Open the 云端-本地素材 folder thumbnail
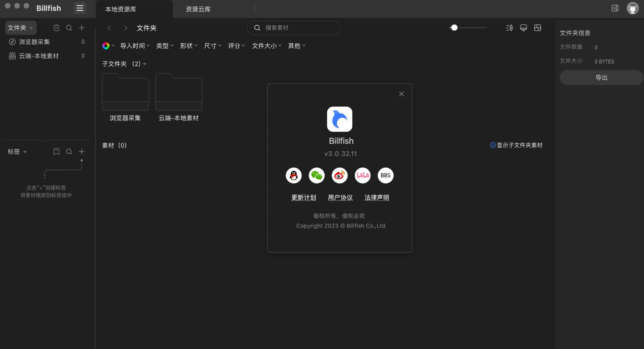Image resolution: width=644 pixels, height=349 pixels. click(x=179, y=92)
